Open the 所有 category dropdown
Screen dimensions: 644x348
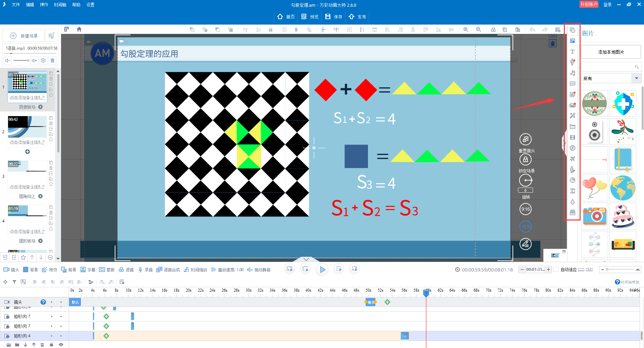636,79
